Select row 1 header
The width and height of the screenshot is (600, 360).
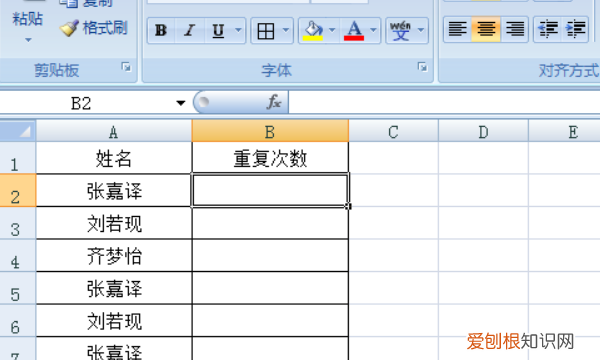click(x=18, y=158)
